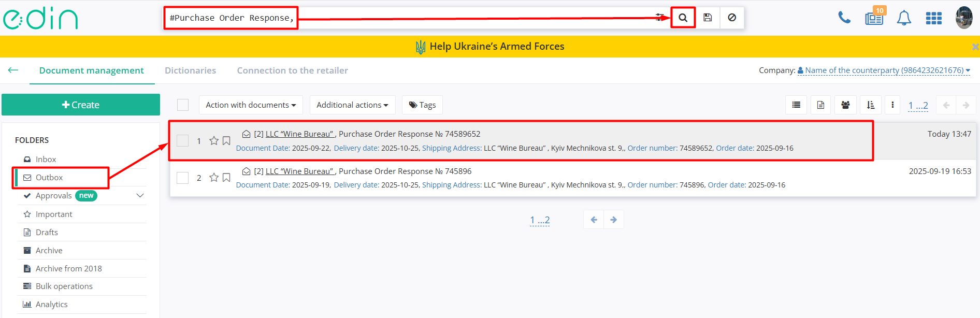
Task: Open notifications bell
Action: pos(904,18)
